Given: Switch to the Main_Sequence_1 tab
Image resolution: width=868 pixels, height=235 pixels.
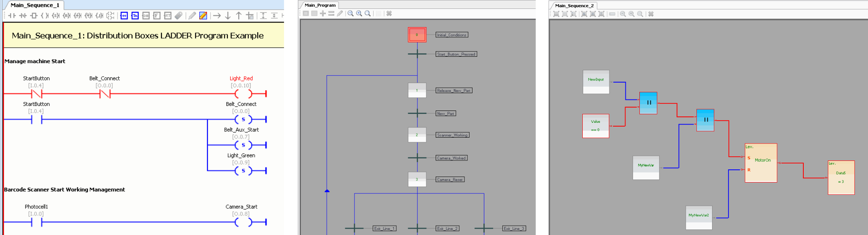Looking at the screenshot, I should [x=35, y=5].
